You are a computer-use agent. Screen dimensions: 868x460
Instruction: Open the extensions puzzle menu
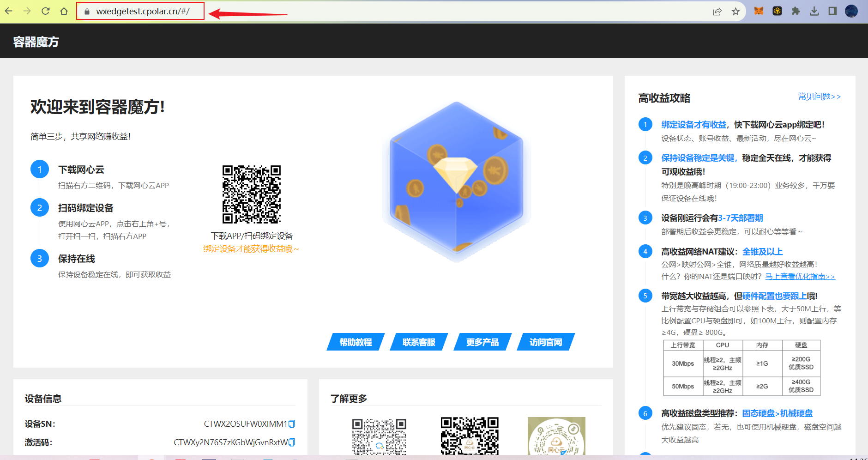[796, 11]
